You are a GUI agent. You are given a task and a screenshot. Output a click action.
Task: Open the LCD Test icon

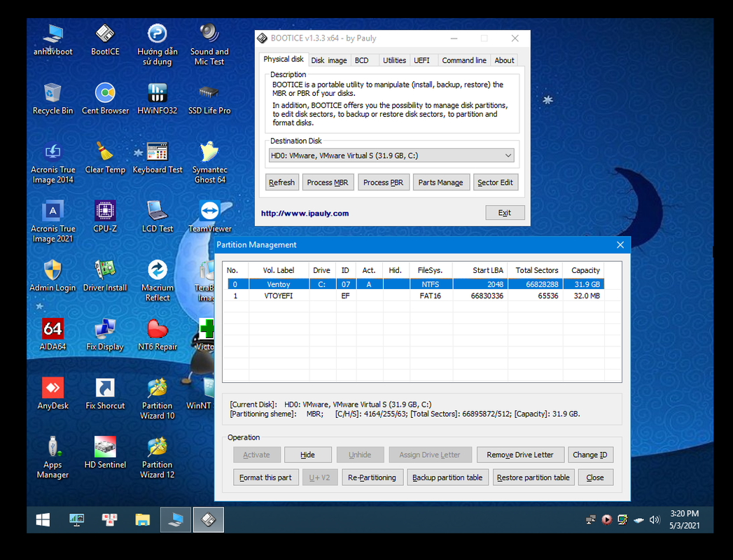(x=157, y=217)
